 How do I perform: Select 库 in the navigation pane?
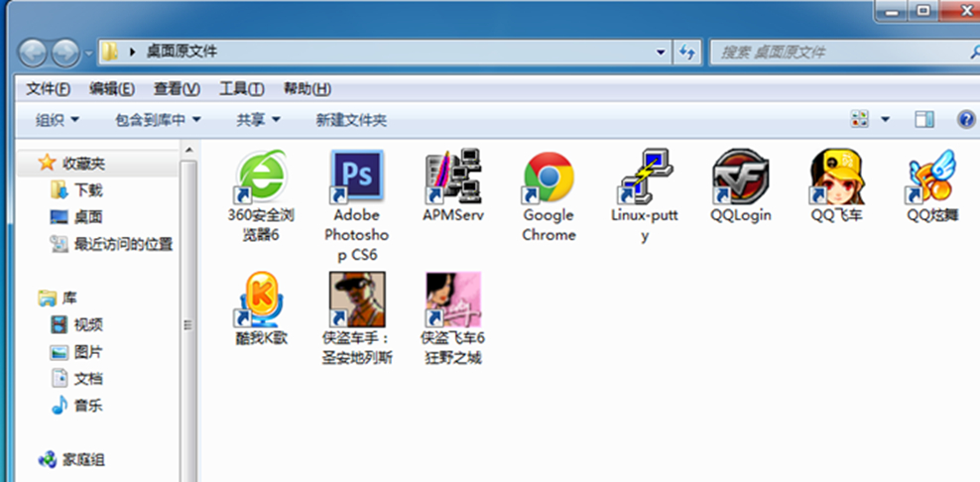click(68, 299)
